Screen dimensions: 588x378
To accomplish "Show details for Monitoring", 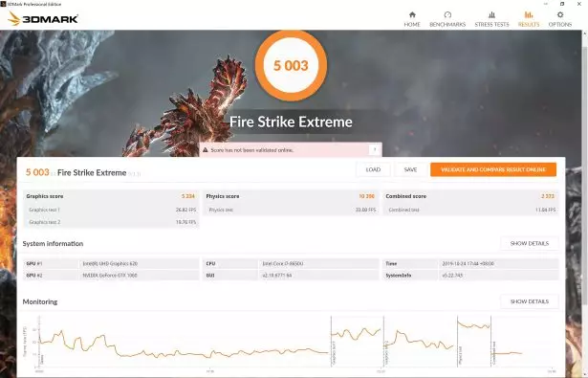I will coord(530,301).
